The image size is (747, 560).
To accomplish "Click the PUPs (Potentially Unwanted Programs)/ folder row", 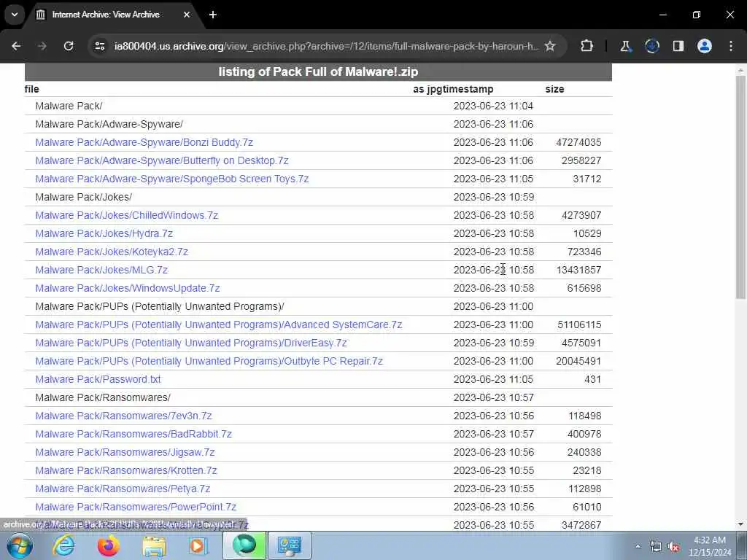I will tap(318, 307).
